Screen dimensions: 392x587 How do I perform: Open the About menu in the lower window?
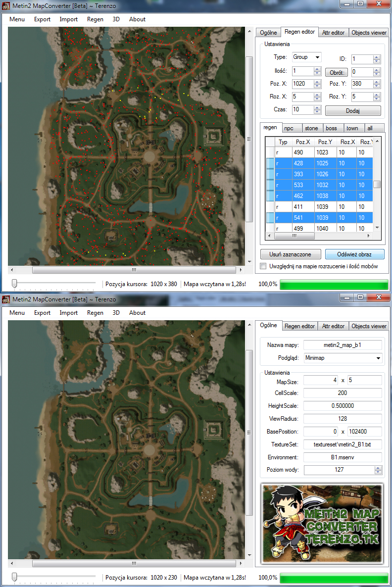pyautogui.click(x=137, y=313)
